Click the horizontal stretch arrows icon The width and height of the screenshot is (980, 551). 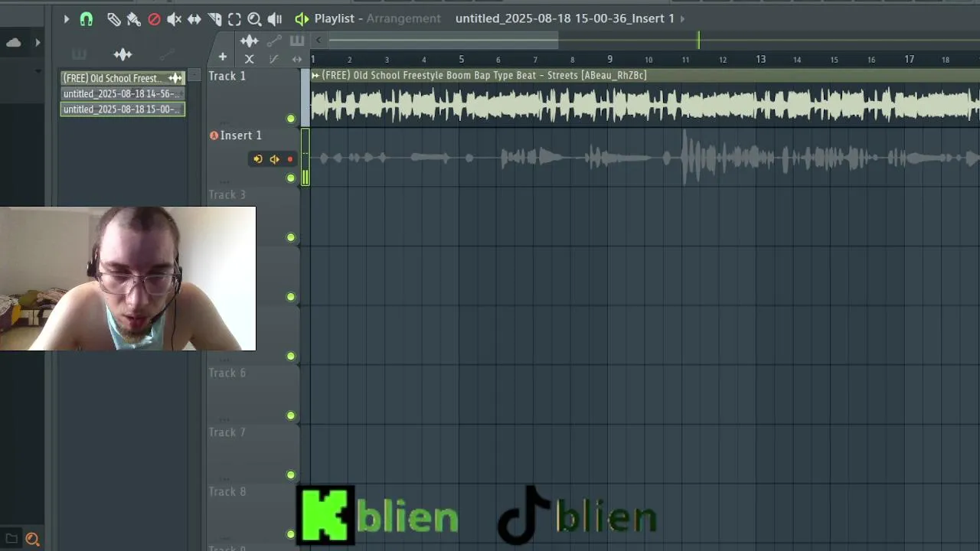tap(297, 59)
